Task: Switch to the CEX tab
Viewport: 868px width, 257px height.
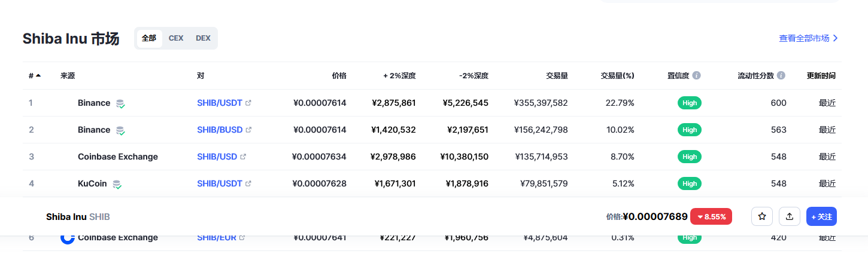Action: 176,38
